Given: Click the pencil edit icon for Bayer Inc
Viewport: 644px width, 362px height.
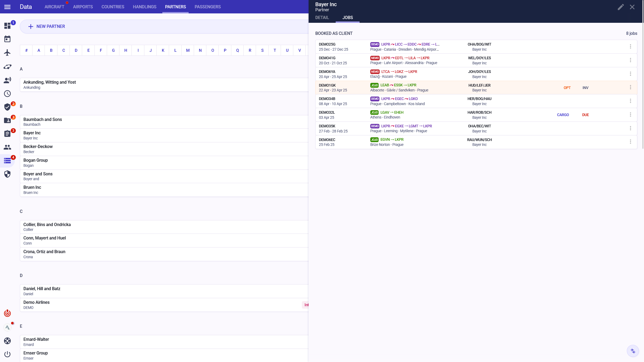Looking at the screenshot, I should (621, 7).
